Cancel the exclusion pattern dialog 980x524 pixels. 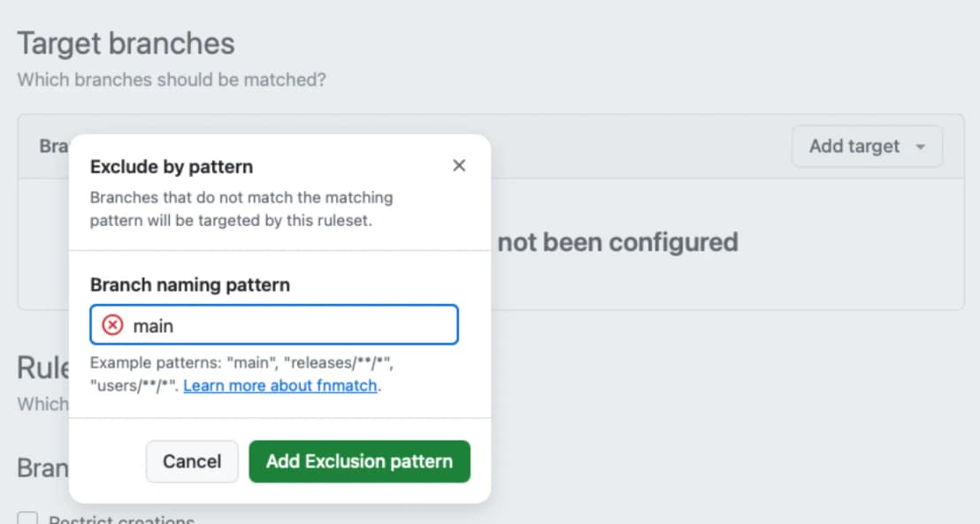pyautogui.click(x=191, y=461)
